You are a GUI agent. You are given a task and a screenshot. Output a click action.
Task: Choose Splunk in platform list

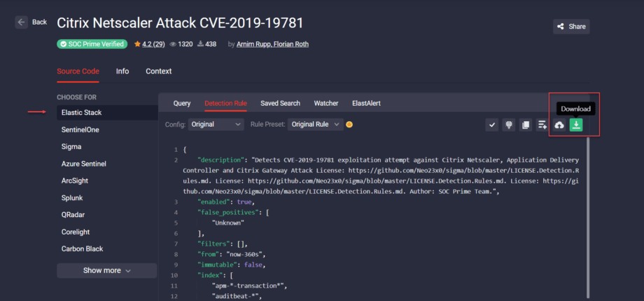pyautogui.click(x=73, y=198)
